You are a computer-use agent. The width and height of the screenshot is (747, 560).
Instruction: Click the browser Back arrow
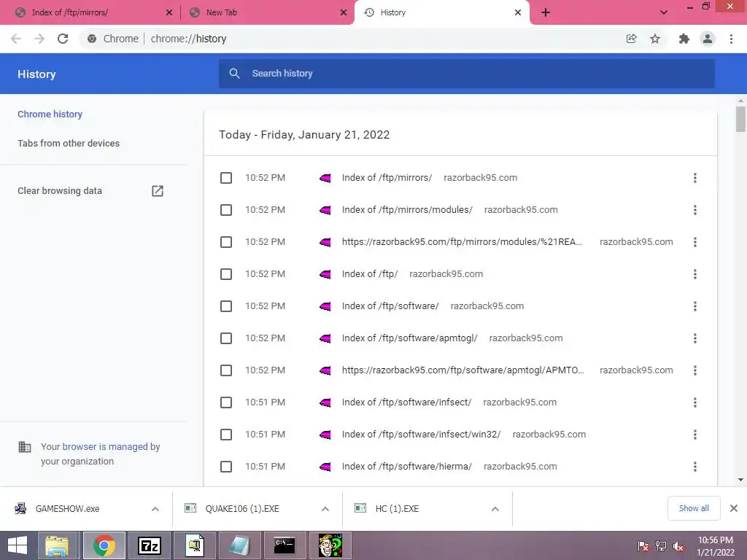[x=16, y=39]
